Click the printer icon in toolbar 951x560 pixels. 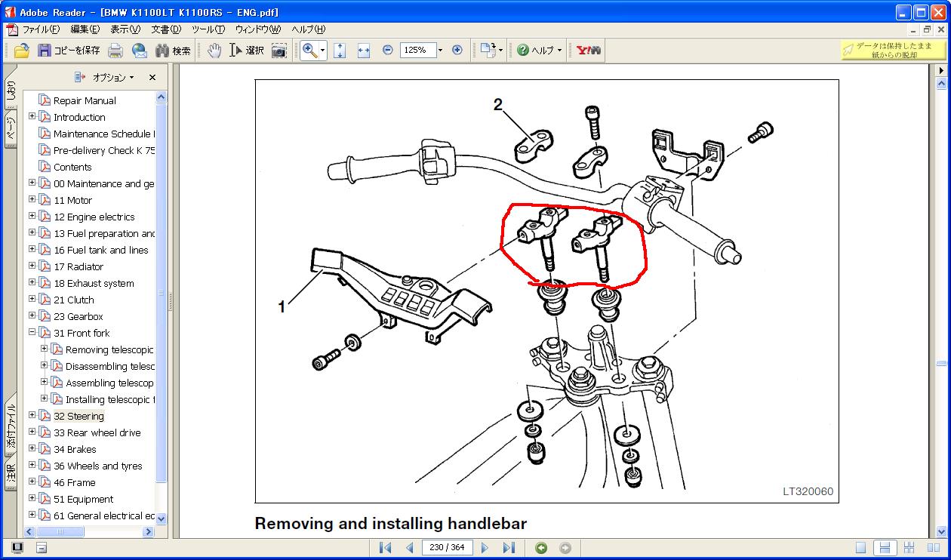point(115,51)
